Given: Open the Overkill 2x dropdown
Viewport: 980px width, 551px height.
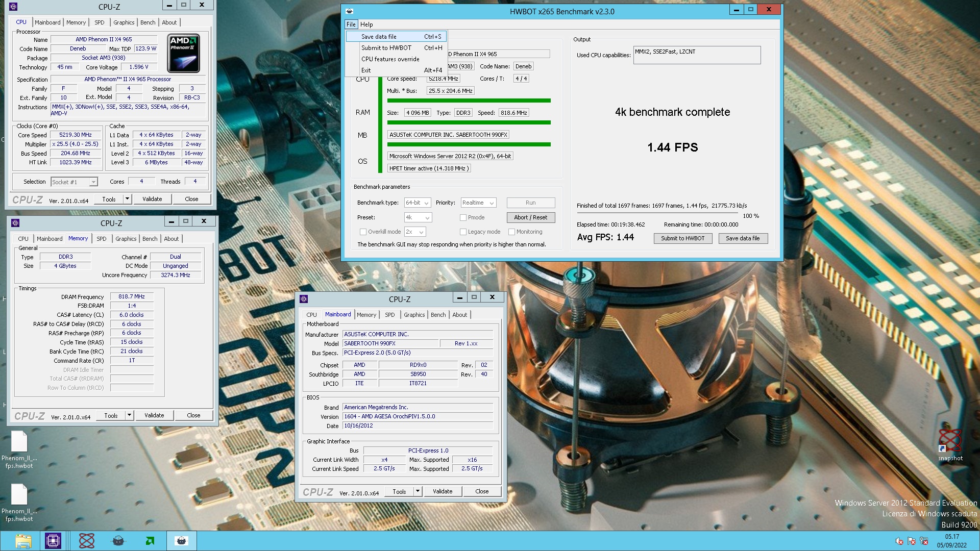Looking at the screenshot, I should pyautogui.click(x=415, y=232).
